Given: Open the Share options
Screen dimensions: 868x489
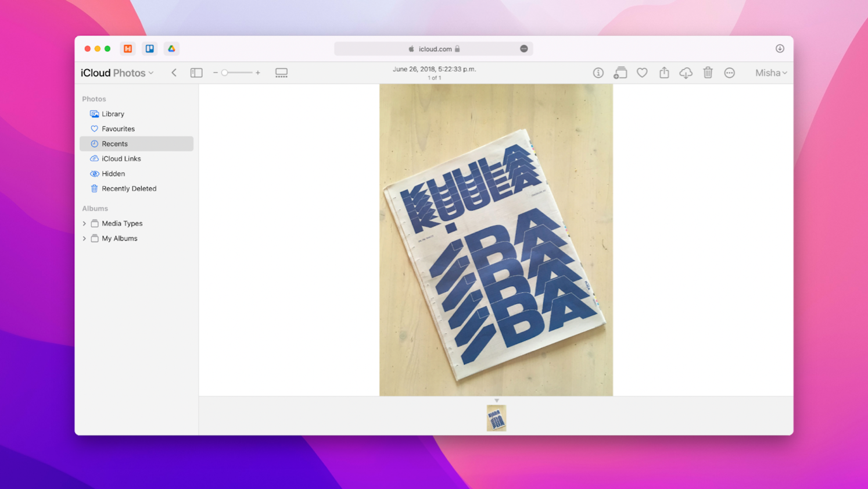Looking at the screenshot, I should click(664, 73).
